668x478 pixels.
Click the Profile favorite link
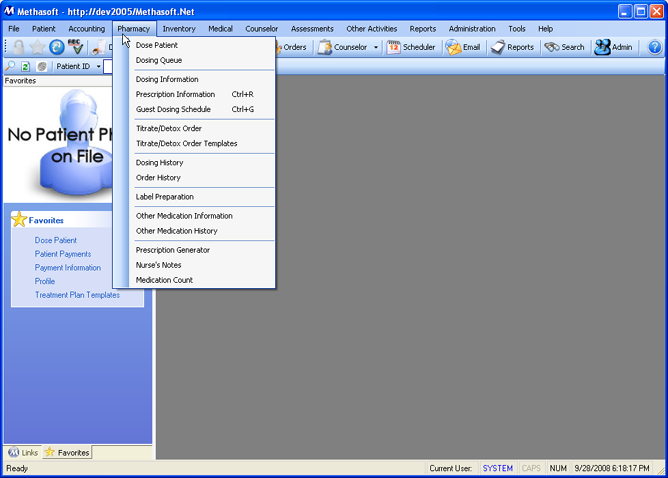coord(45,281)
